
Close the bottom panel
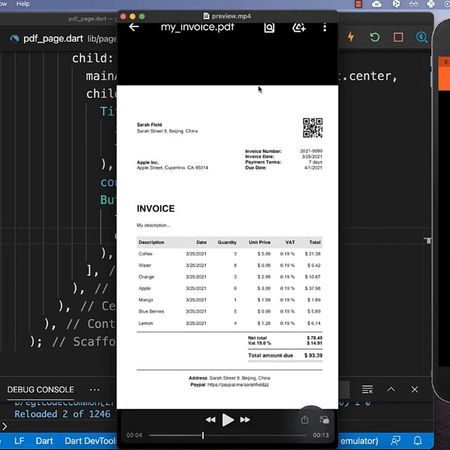click(x=415, y=389)
